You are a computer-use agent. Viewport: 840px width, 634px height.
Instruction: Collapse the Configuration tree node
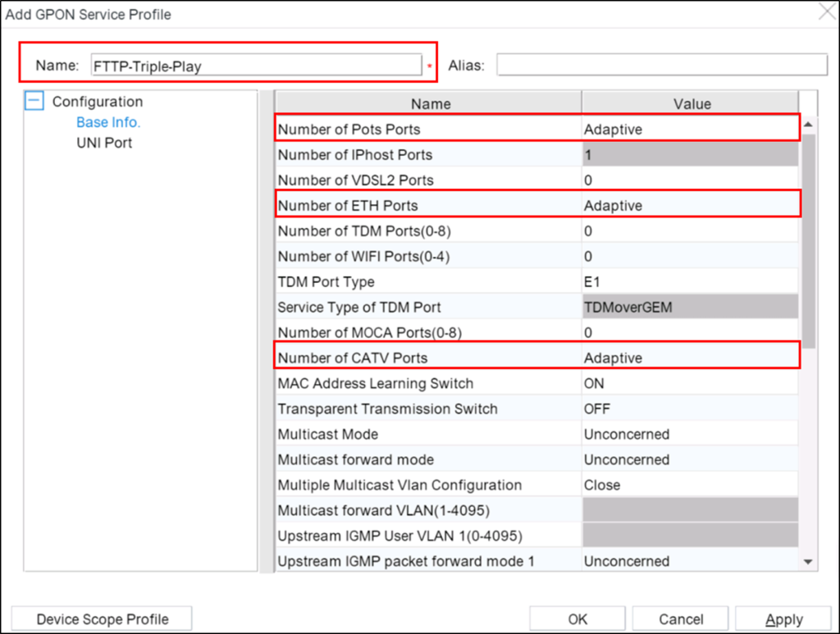tap(33, 101)
